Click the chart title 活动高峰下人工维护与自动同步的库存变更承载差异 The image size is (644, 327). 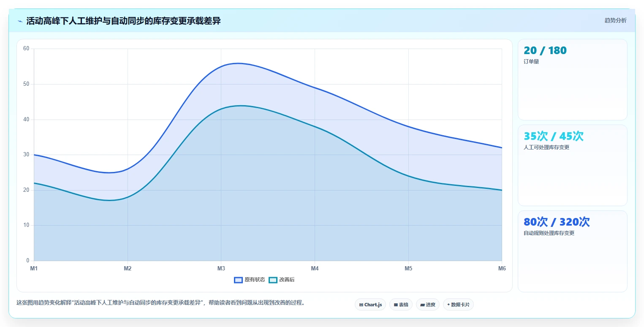click(123, 21)
